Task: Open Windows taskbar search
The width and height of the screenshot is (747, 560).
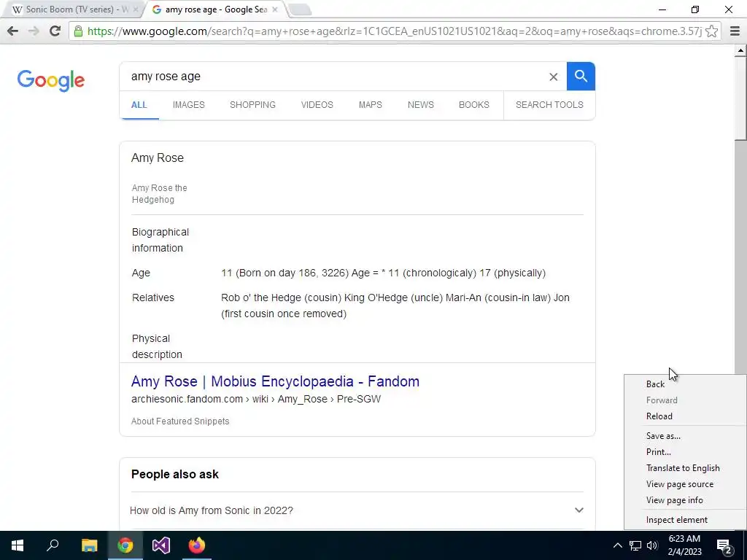Action: (53, 545)
